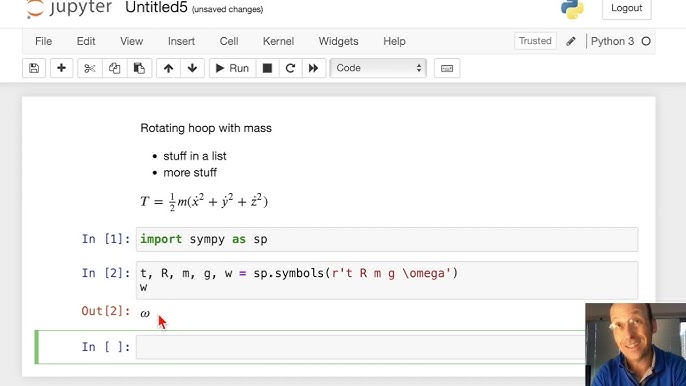Image resolution: width=686 pixels, height=386 pixels.
Task: Open the Cell menu
Action: pos(229,41)
